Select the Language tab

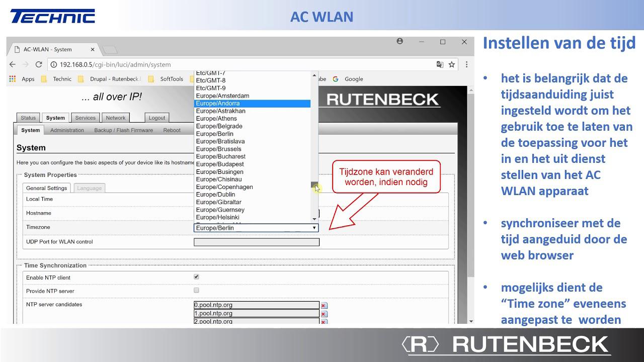coord(89,188)
